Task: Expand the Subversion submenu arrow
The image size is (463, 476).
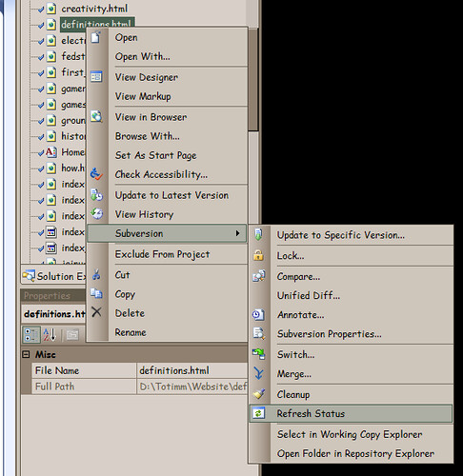Action: point(237,233)
